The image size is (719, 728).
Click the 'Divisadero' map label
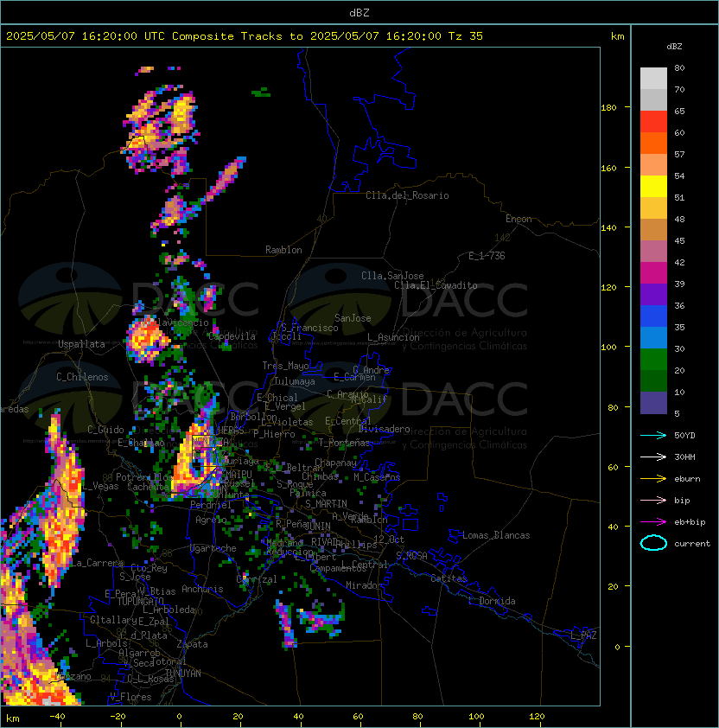tap(384, 429)
